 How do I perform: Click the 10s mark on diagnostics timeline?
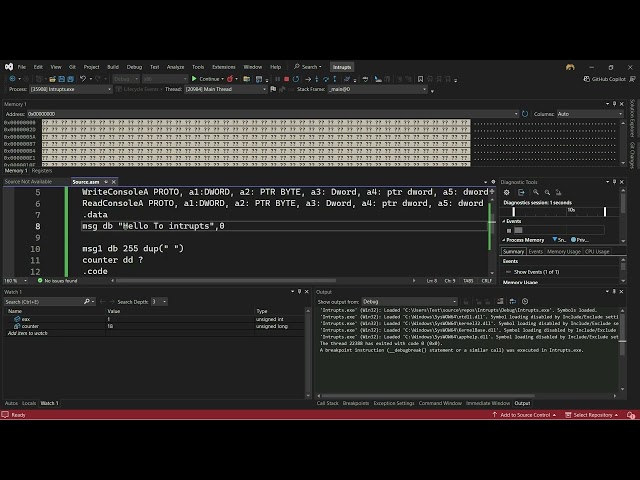(x=571, y=210)
